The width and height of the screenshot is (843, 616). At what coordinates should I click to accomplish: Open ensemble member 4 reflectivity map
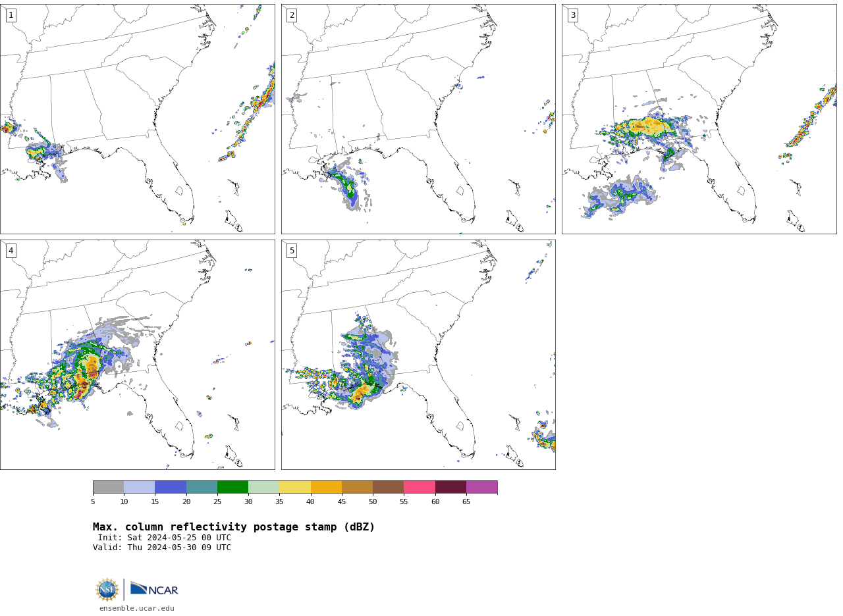(x=137, y=355)
